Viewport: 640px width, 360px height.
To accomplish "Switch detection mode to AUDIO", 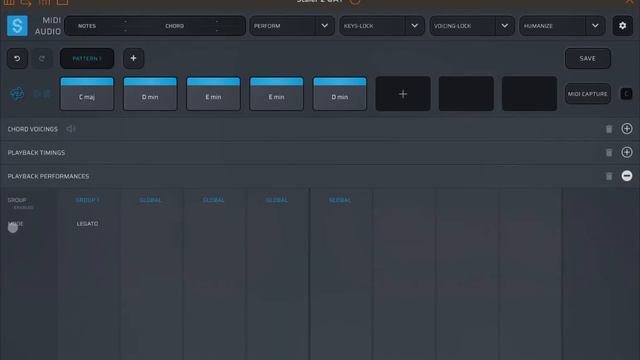I will 48,31.
